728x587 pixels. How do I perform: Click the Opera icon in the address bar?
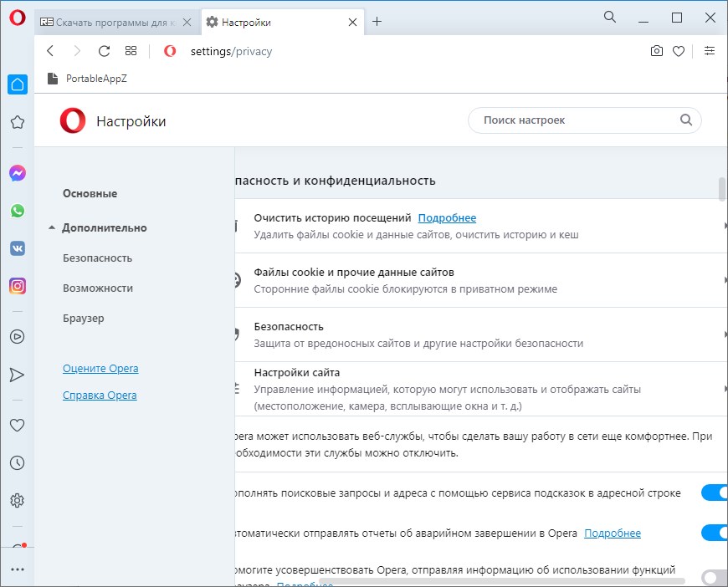170,50
